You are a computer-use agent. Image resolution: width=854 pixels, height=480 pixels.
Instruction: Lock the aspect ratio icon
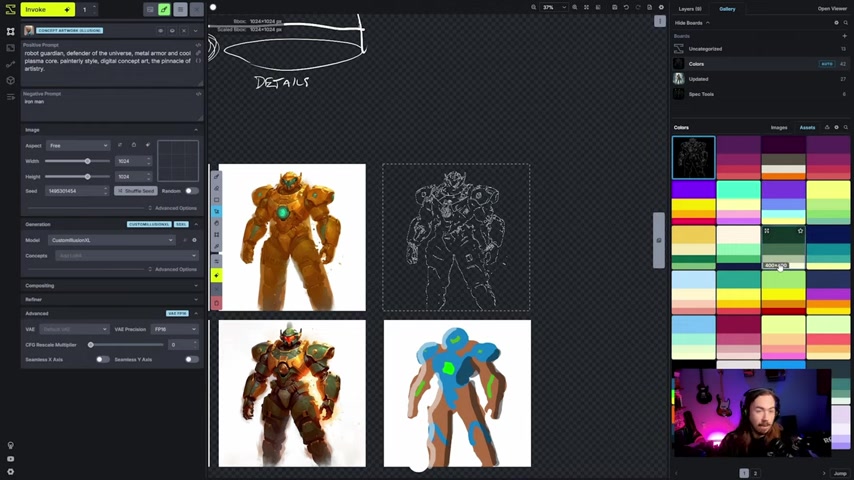tap(133, 145)
